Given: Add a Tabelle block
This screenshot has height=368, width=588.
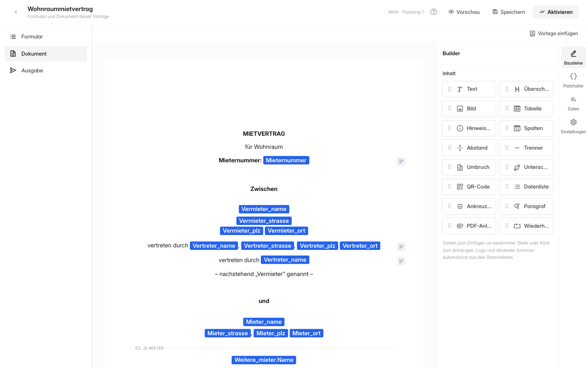Looking at the screenshot, I should 526,109.
